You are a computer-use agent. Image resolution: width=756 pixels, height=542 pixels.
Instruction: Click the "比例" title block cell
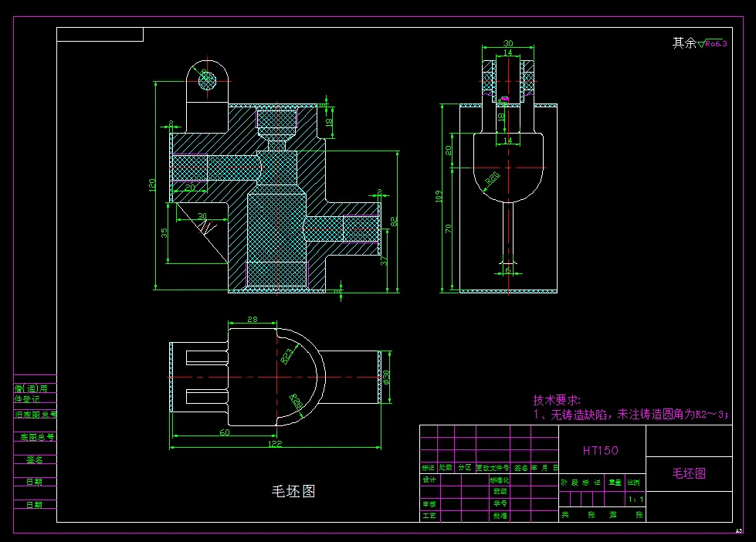pos(634,483)
